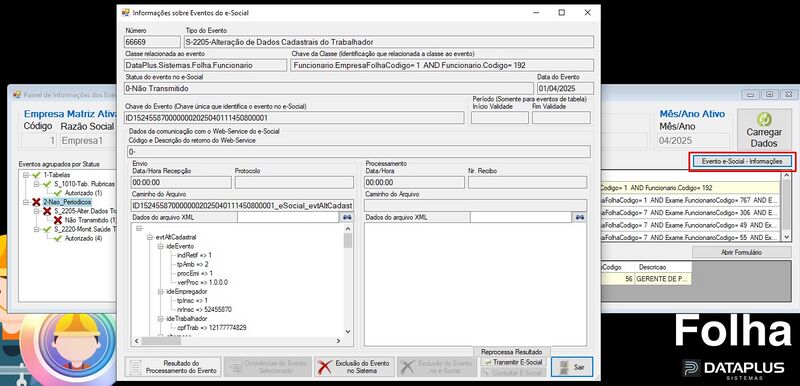
Task: Click the background Painel window title icon
Action: pos(16,94)
